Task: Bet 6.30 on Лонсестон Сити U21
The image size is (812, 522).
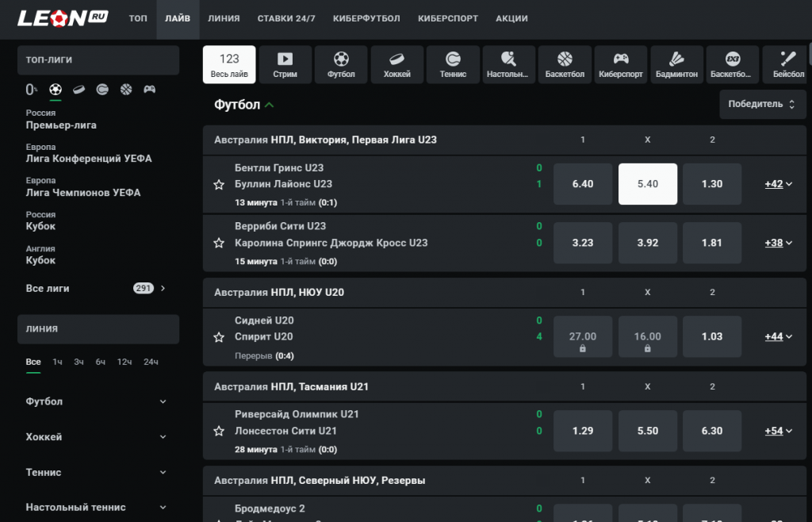Action: [712, 431]
